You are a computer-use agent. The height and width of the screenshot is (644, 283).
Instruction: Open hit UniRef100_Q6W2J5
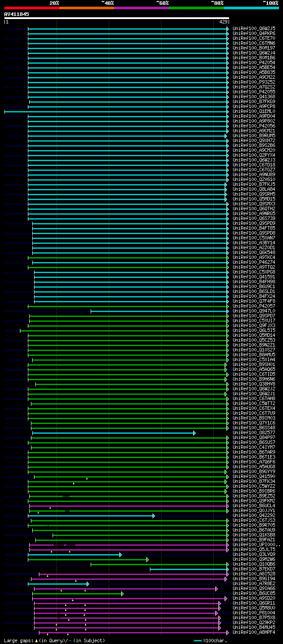[x=254, y=28]
